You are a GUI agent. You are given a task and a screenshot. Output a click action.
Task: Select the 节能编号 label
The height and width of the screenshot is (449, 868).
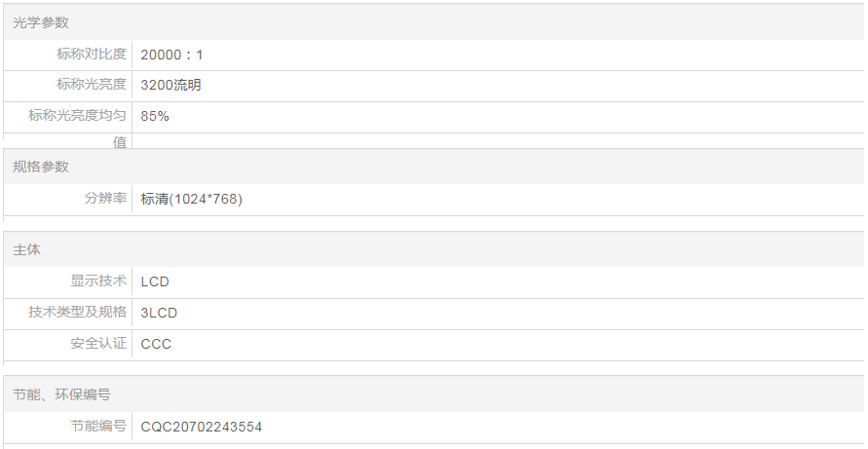98,427
